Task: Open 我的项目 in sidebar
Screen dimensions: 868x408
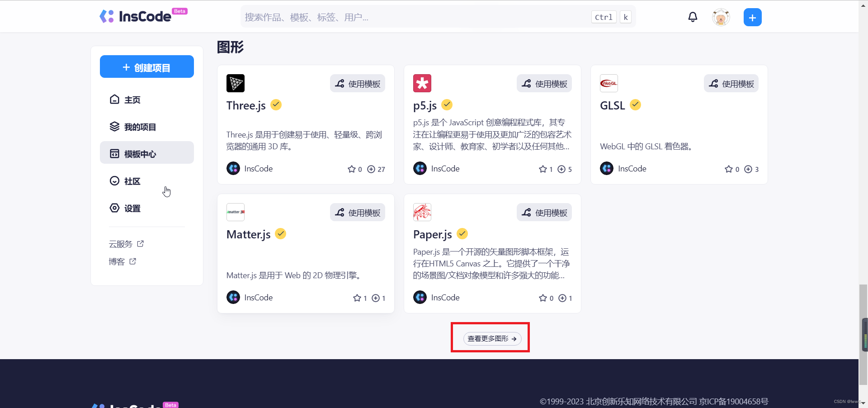Action: (x=147, y=127)
